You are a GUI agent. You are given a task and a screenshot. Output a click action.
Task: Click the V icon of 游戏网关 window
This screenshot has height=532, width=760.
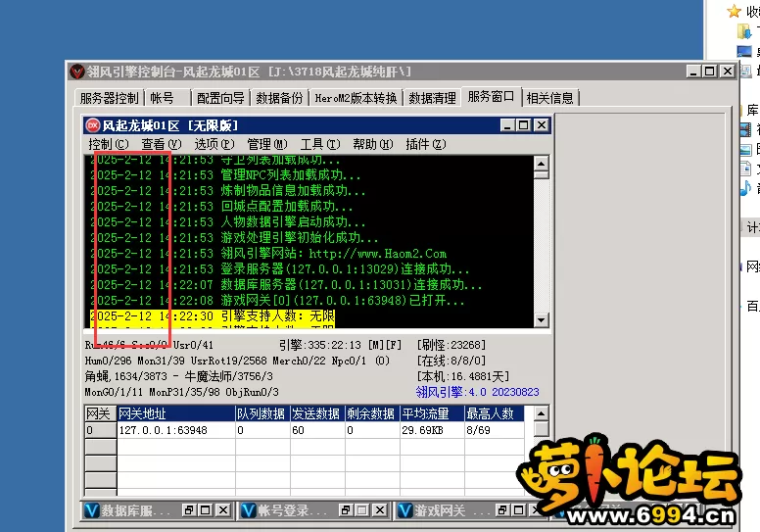tap(404, 510)
